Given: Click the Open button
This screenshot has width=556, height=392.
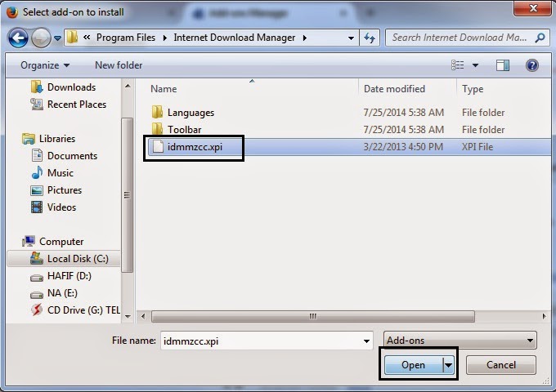Looking at the screenshot, I should [414, 365].
